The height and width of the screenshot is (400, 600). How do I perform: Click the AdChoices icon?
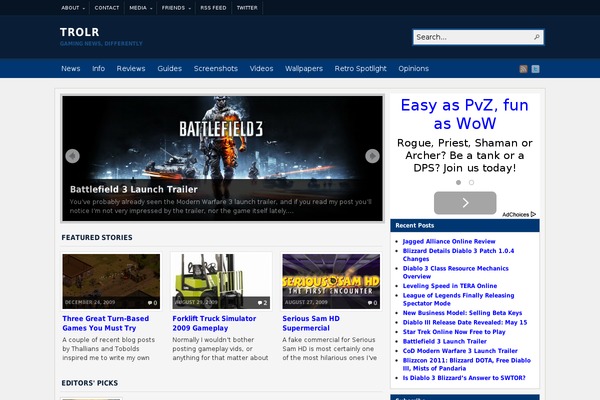[533, 214]
